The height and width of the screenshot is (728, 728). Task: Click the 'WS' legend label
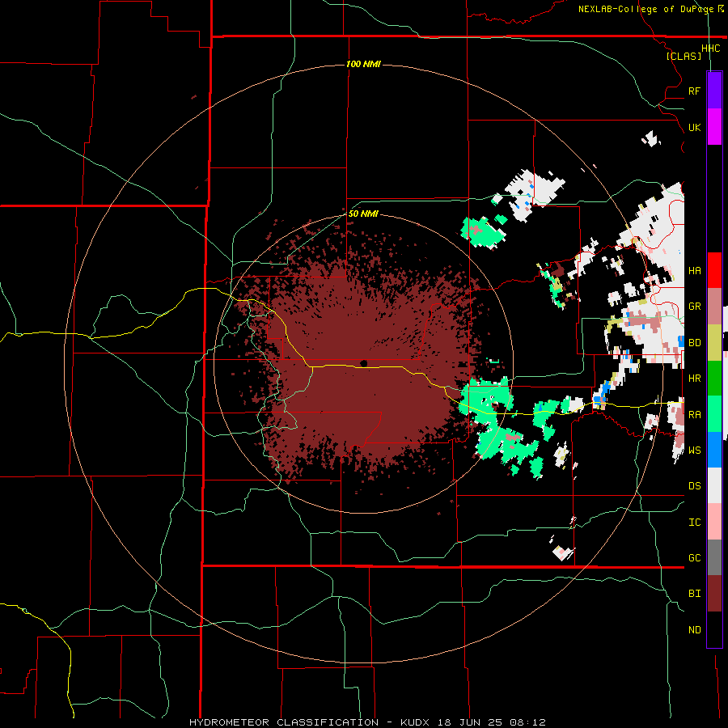coord(694,451)
